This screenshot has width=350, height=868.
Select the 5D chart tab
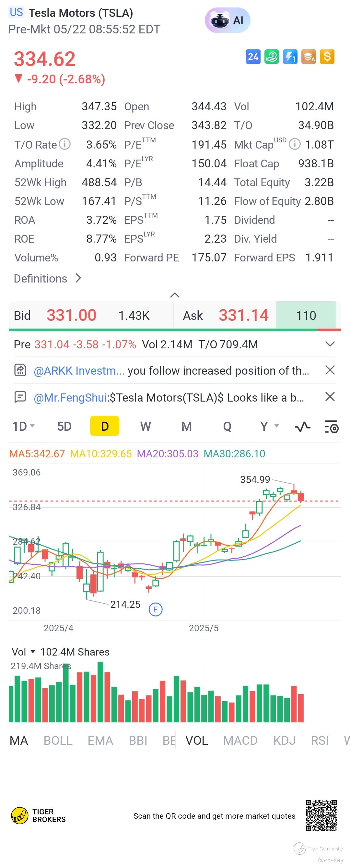coord(64,426)
